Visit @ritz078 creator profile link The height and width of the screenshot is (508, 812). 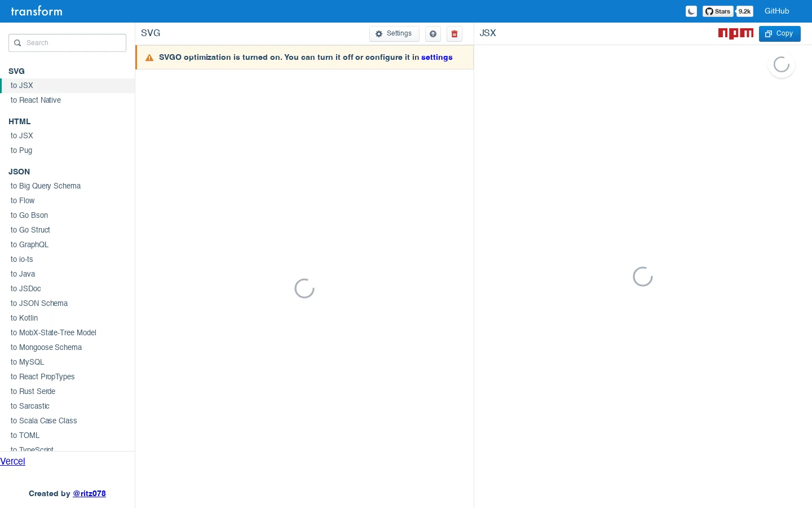click(x=89, y=494)
